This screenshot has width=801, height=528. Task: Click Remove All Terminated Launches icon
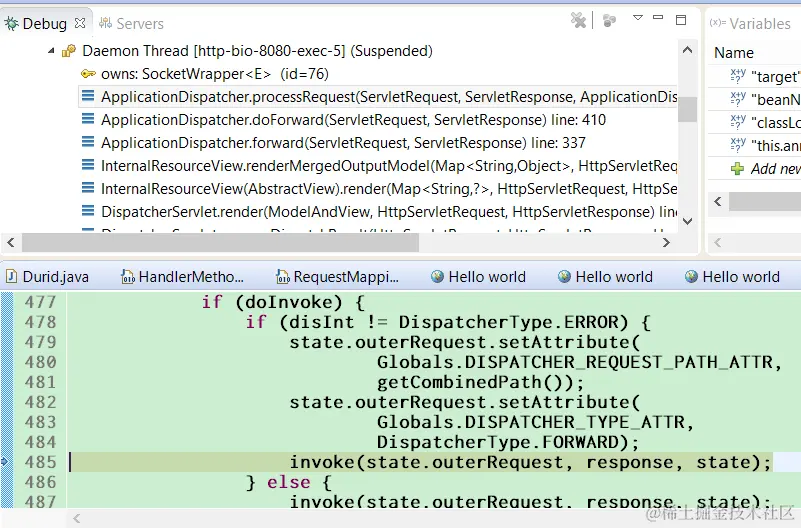point(578,20)
